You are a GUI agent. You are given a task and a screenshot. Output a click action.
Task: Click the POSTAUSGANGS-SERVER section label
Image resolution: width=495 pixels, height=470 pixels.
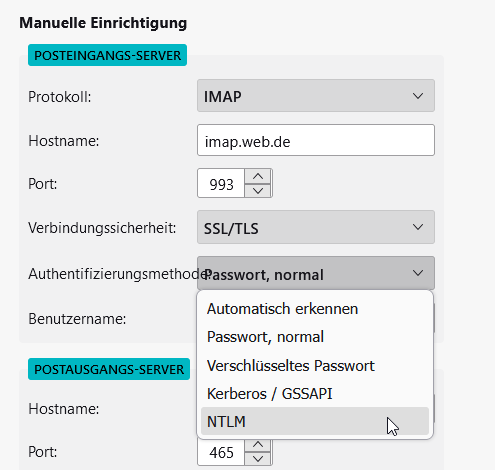[109, 369]
